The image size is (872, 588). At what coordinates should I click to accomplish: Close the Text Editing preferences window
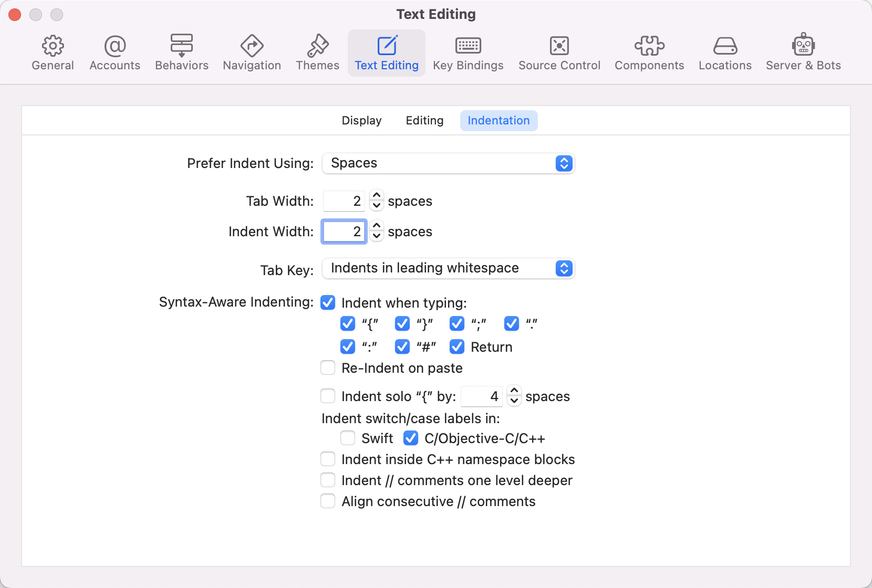[x=15, y=15]
